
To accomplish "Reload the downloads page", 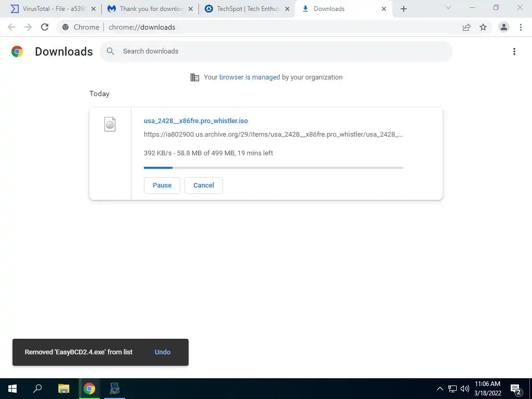I will click(x=45, y=27).
